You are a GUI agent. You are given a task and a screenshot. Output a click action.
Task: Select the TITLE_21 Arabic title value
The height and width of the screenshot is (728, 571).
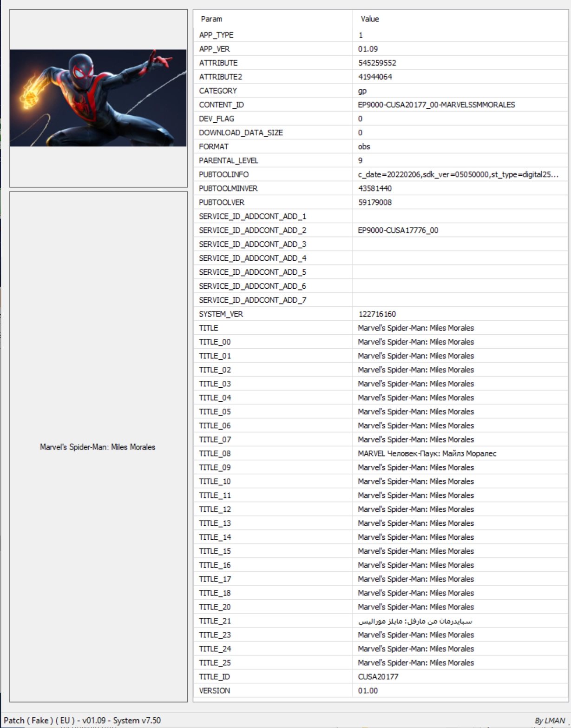click(x=415, y=621)
